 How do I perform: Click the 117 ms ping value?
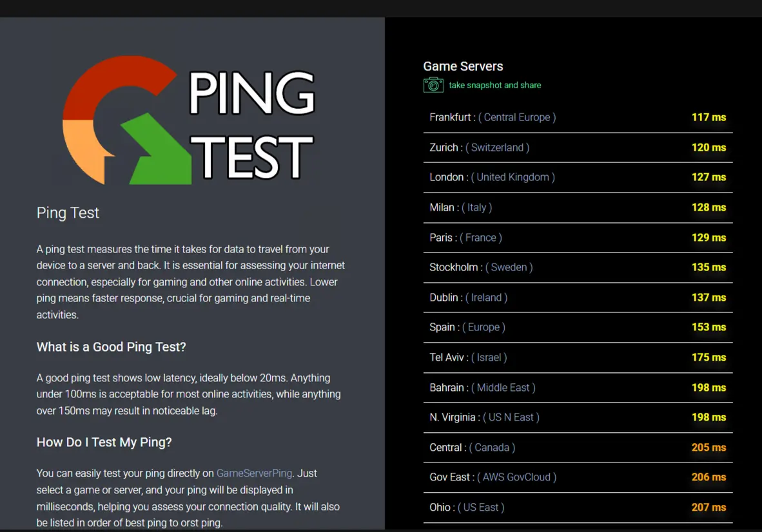[x=708, y=117]
